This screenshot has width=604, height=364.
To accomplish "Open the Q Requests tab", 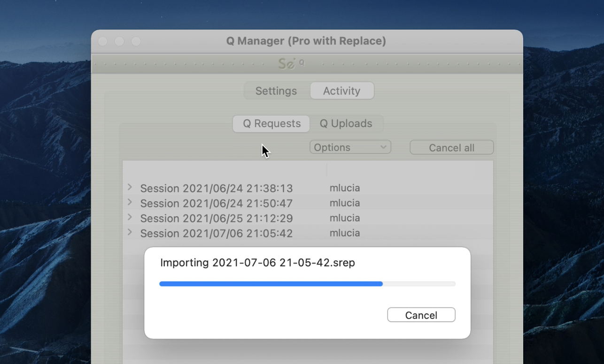I will tap(271, 124).
